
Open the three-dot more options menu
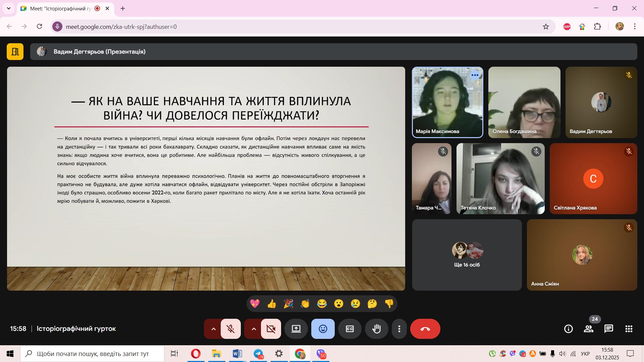pos(399,329)
